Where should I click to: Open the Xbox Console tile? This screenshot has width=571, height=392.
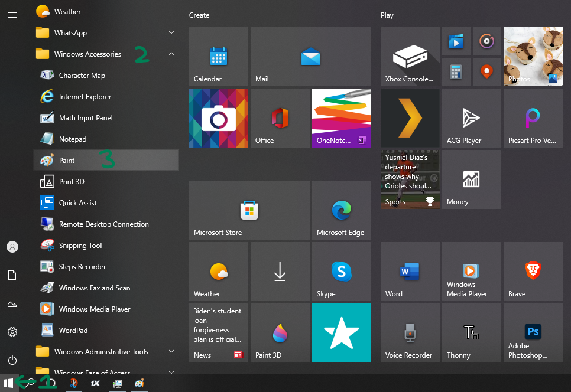point(410,57)
